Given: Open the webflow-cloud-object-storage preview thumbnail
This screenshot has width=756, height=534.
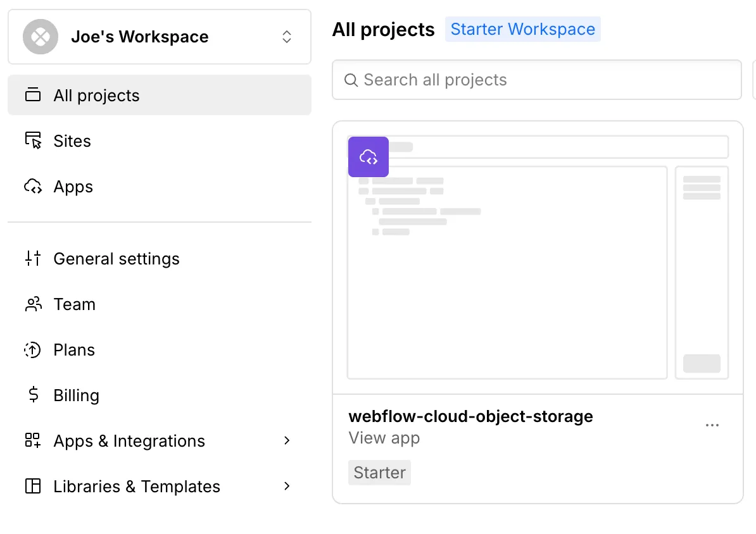Looking at the screenshot, I should (538, 258).
